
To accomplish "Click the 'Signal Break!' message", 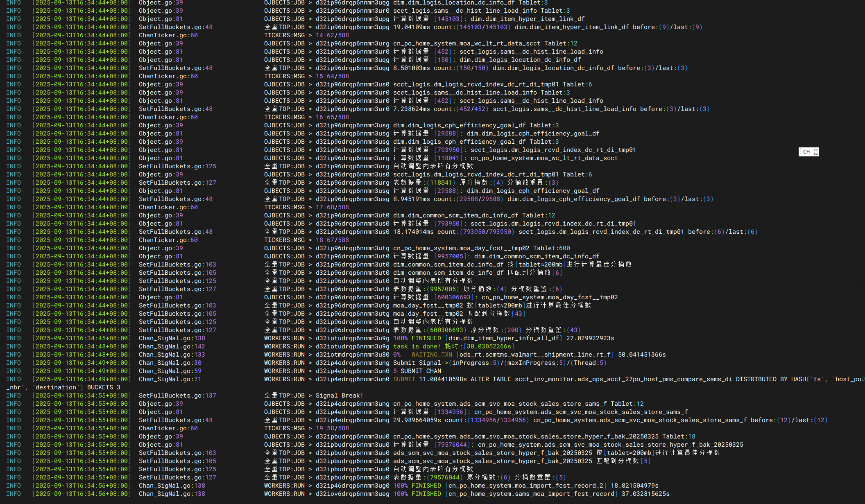I will click(x=340, y=396).
